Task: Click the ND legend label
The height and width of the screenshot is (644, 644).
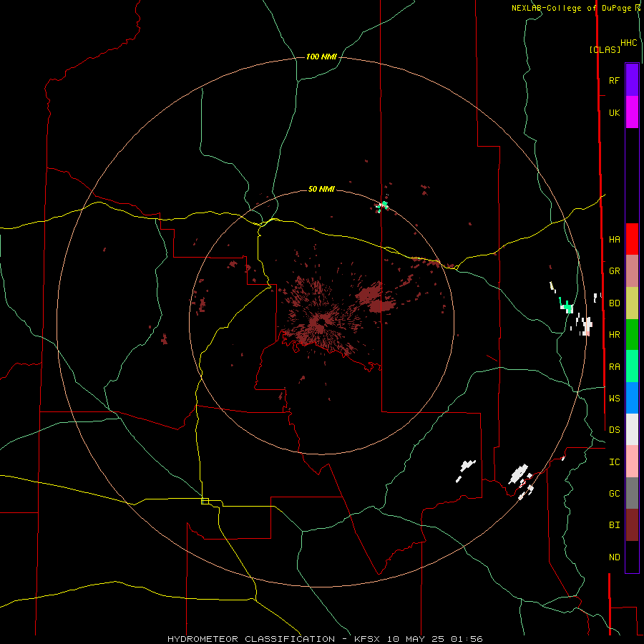Action: click(x=614, y=557)
